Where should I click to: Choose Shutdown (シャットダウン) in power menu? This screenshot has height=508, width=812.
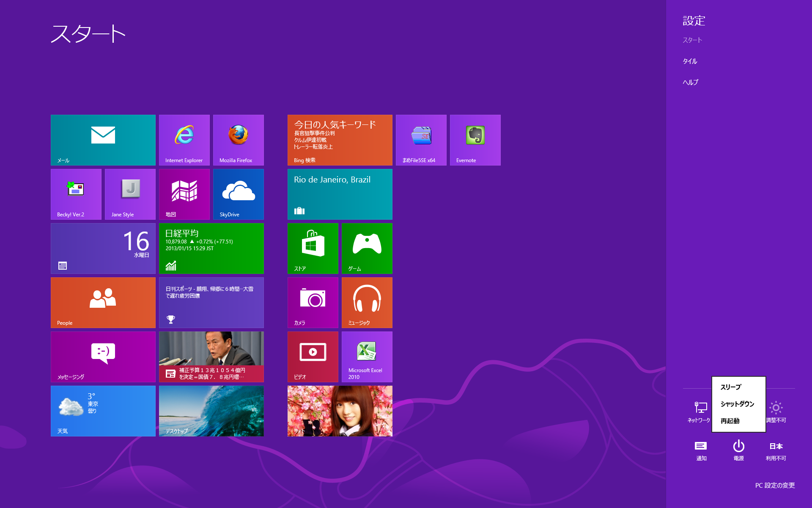[x=737, y=404]
